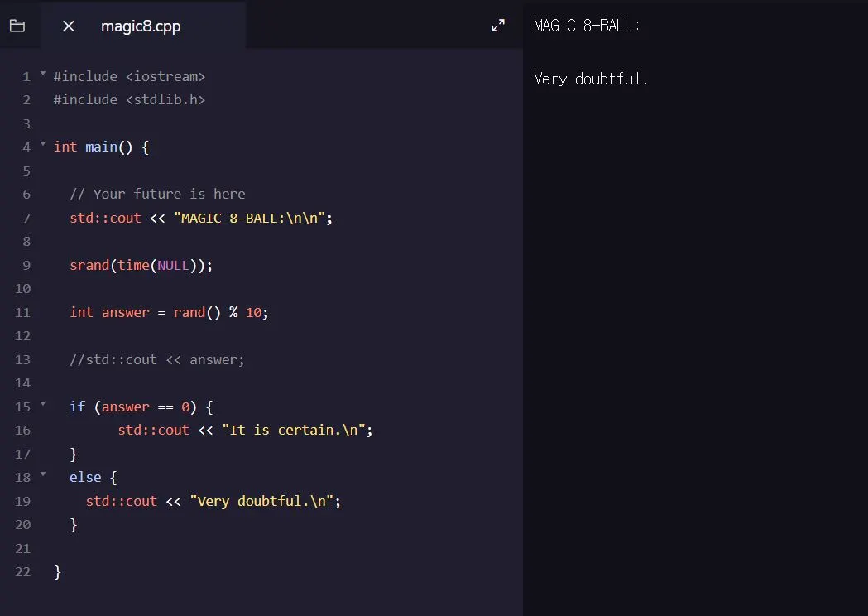Click 'if (answer == 0) {' condition

point(141,407)
